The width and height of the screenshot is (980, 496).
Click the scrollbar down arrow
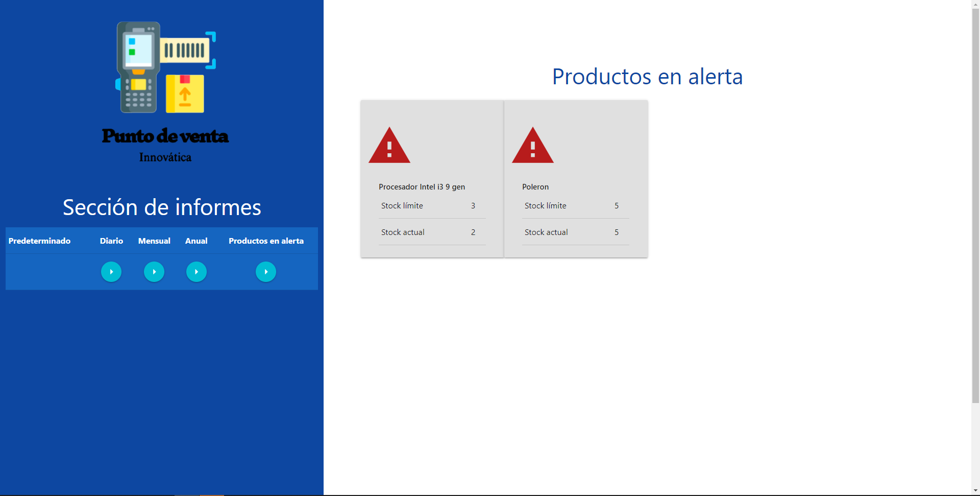tap(975, 491)
